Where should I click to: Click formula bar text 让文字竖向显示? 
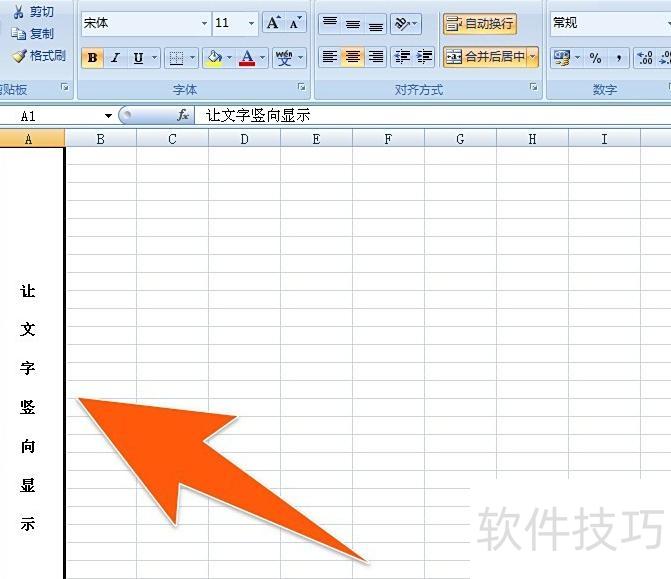pyautogui.click(x=258, y=116)
